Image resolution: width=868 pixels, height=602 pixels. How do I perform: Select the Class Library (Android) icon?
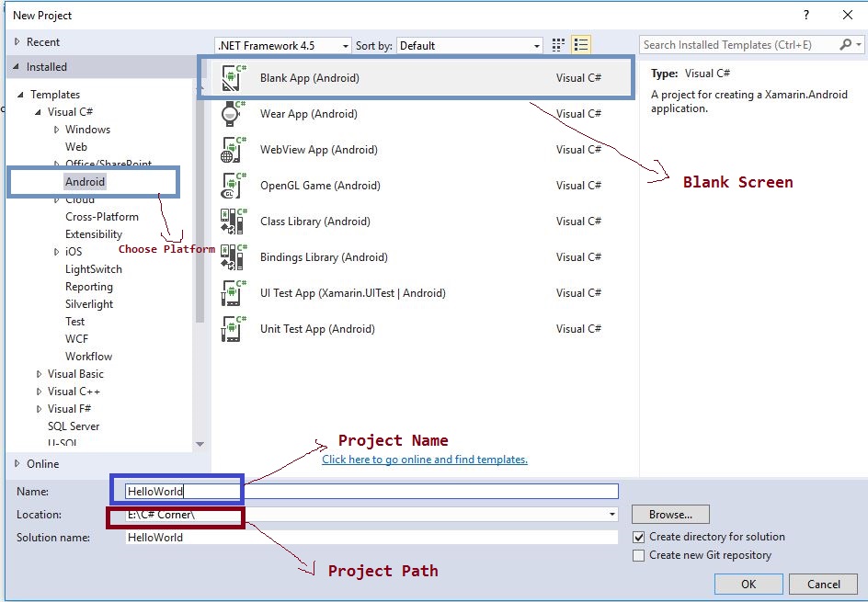point(234,221)
